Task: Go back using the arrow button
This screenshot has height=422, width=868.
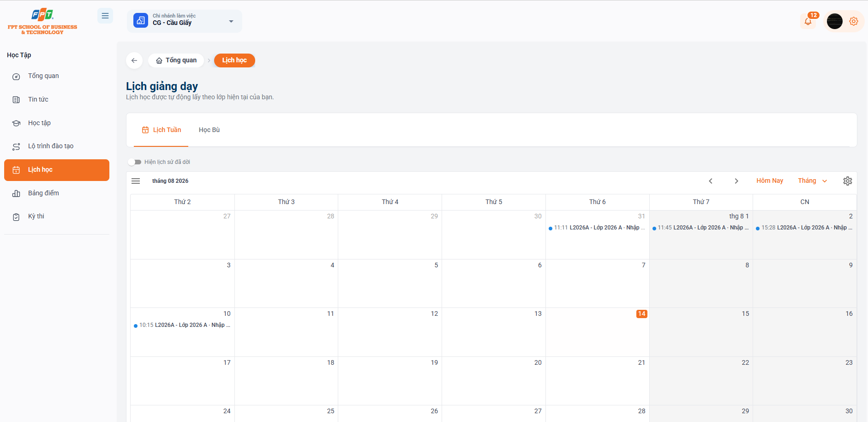Action: tap(134, 60)
